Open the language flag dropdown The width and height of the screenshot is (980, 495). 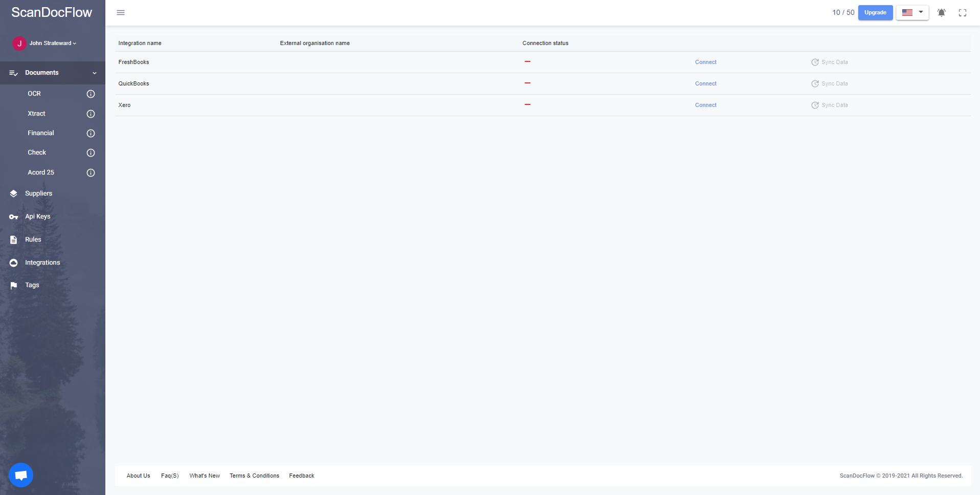pos(912,13)
